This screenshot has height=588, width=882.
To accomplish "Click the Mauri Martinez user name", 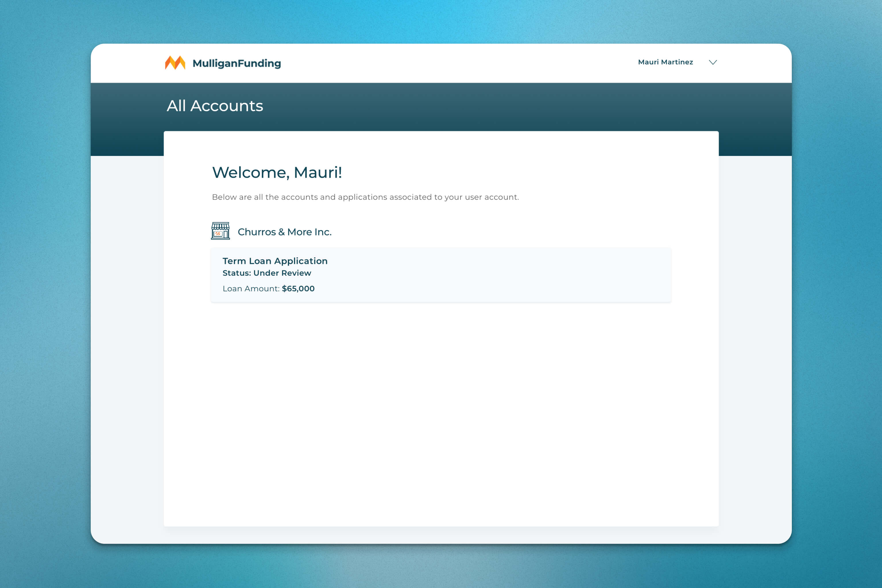I will pos(665,62).
